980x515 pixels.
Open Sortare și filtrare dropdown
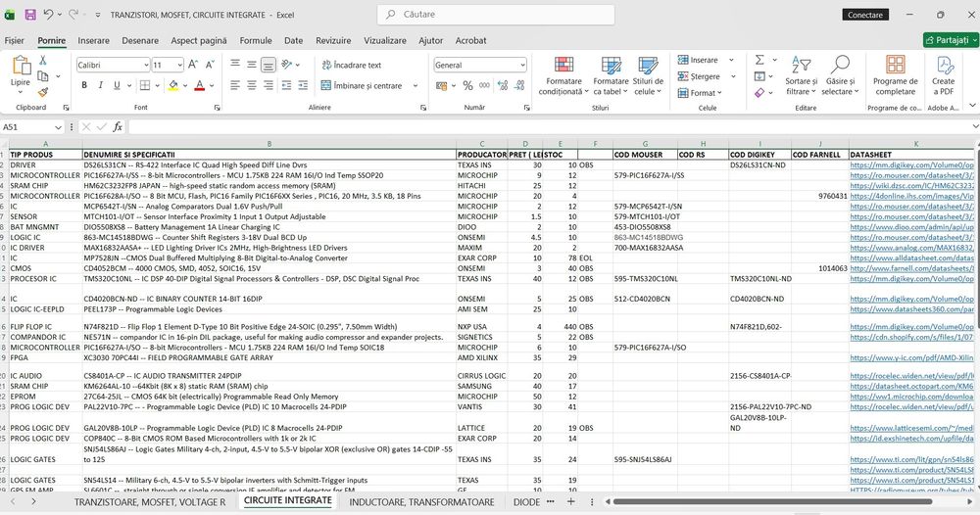click(801, 75)
